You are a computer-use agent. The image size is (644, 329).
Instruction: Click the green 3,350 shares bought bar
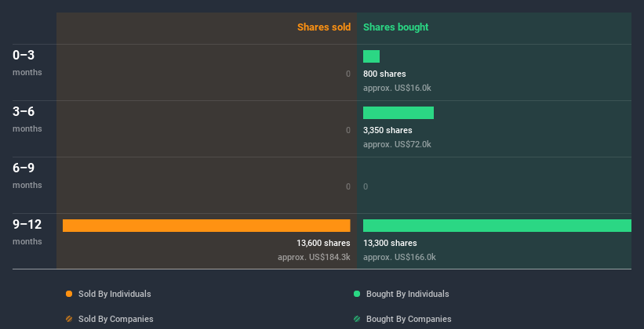(398, 113)
